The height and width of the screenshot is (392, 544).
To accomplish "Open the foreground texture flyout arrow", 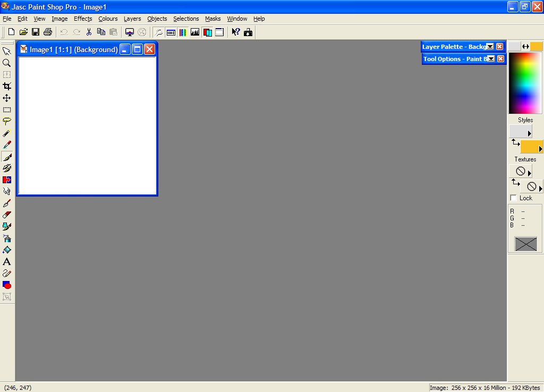I will point(530,173).
